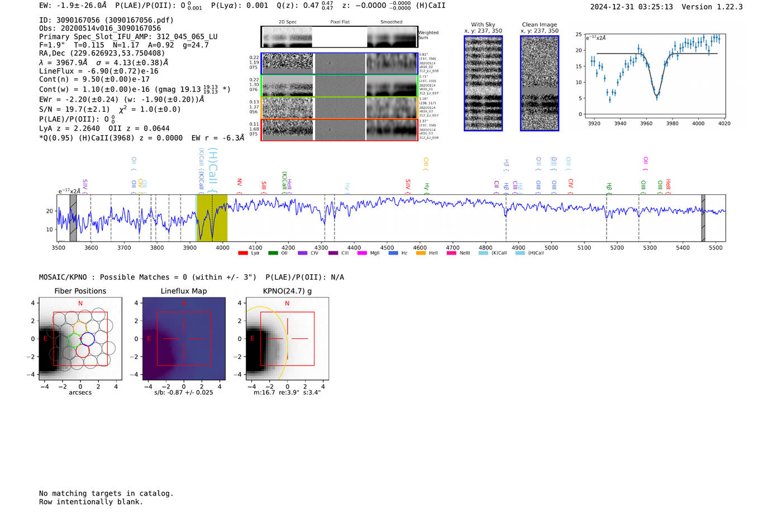The width and height of the screenshot is (782, 532).
Task: Click the Cont(w) = 1.10 line
Action: point(135,89)
